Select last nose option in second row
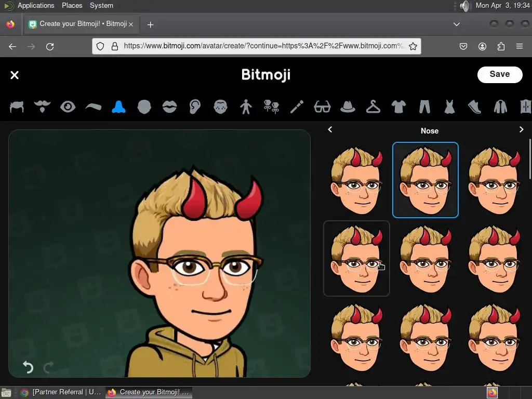The image size is (532, 399). [x=494, y=259]
